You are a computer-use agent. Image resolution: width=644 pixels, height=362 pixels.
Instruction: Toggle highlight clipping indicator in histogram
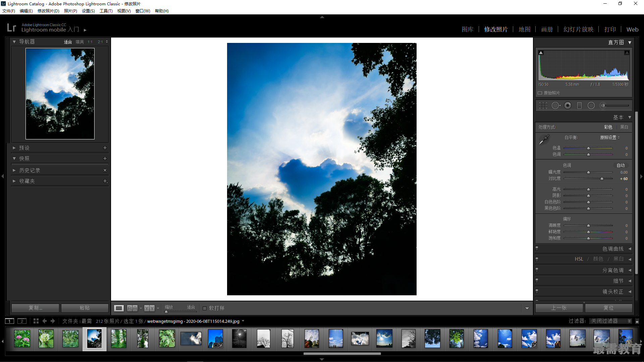point(627,53)
